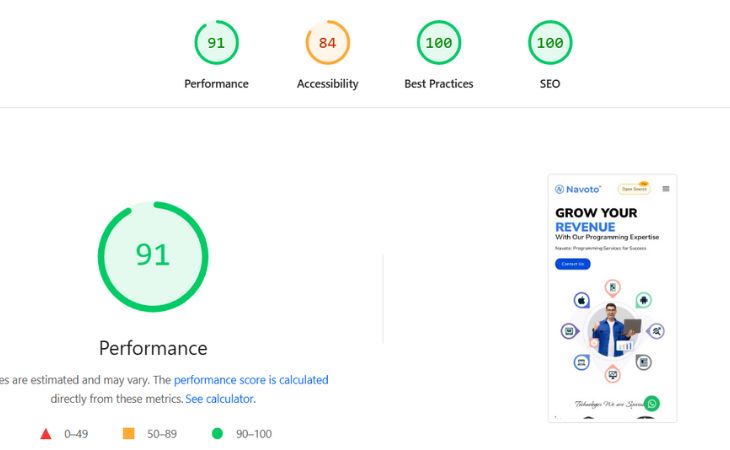Click the 'Performance' label under the top gauge
This screenshot has width=730, height=450.
click(216, 84)
